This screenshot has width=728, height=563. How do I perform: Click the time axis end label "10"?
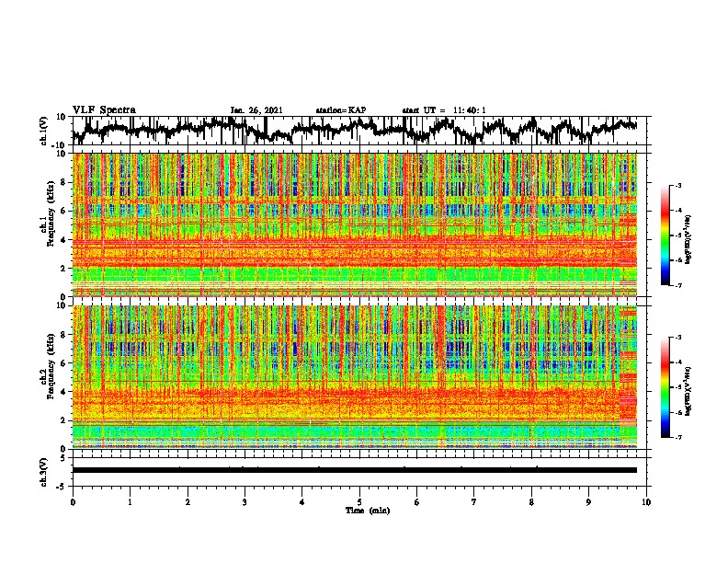(x=646, y=502)
